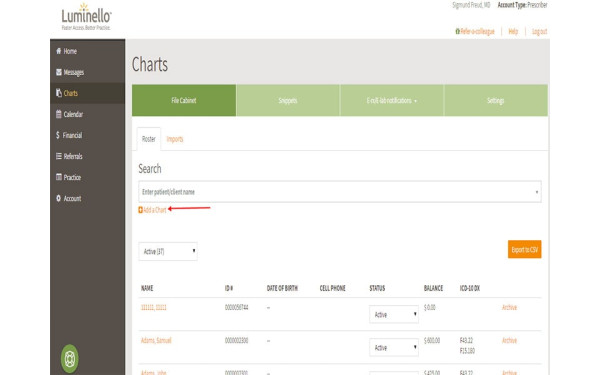This screenshot has height=375, width=600.
Task: Click Add a Chart link
Action: tap(155, 210)
